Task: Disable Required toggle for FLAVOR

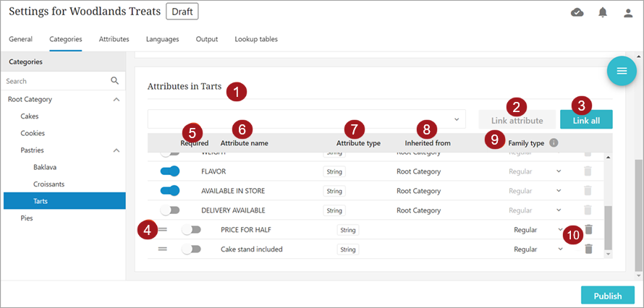Action: pyautogui.click(x=169, y=171)
